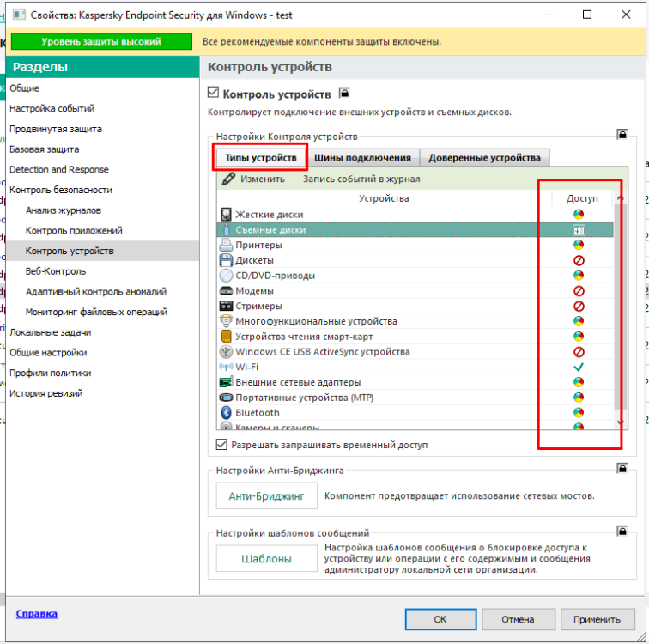Click the Wi-Fi antenna device icon

226,368
